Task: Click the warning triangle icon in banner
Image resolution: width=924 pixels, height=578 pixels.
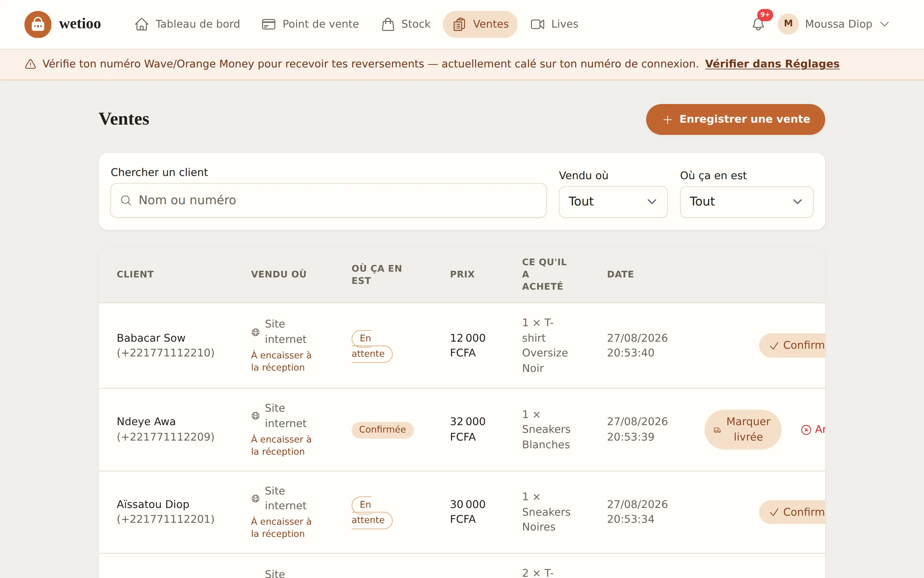Action: coord(30,64)
